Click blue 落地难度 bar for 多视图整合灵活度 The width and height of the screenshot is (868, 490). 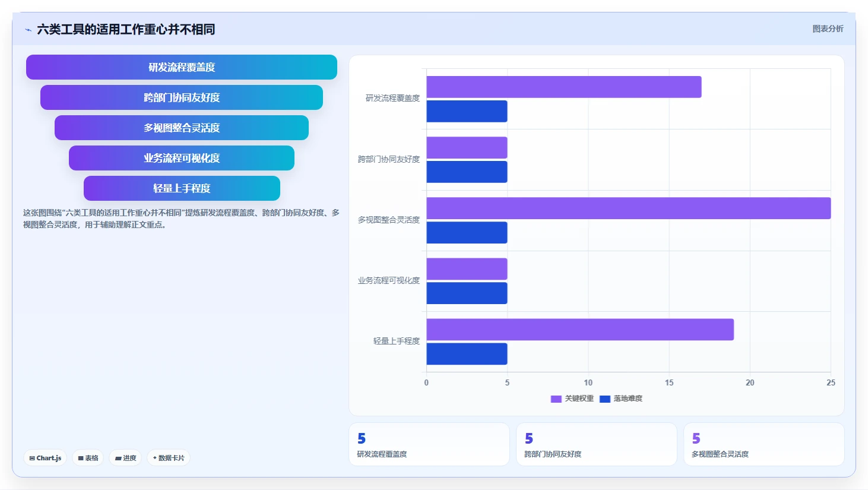click(x=467, y=232)
